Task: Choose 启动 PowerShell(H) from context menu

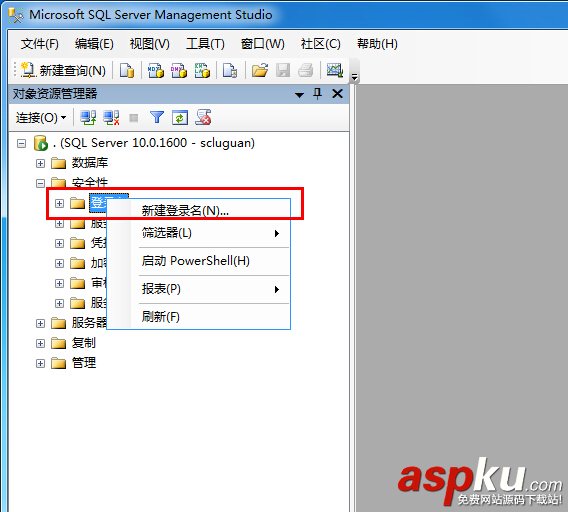Action: 199,261
